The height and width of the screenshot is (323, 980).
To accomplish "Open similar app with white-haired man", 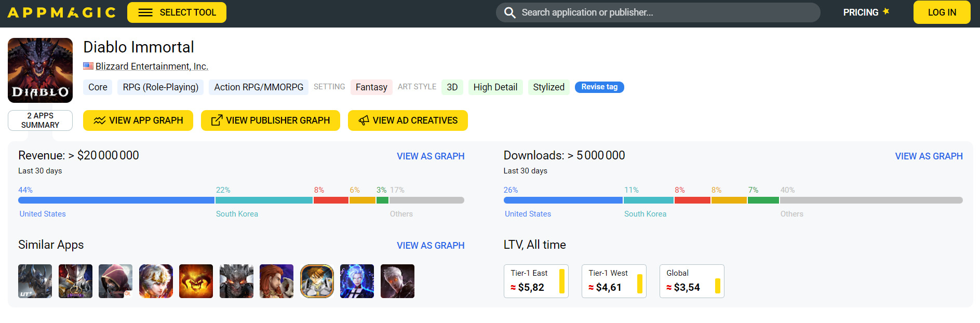I will pos(397,281).
